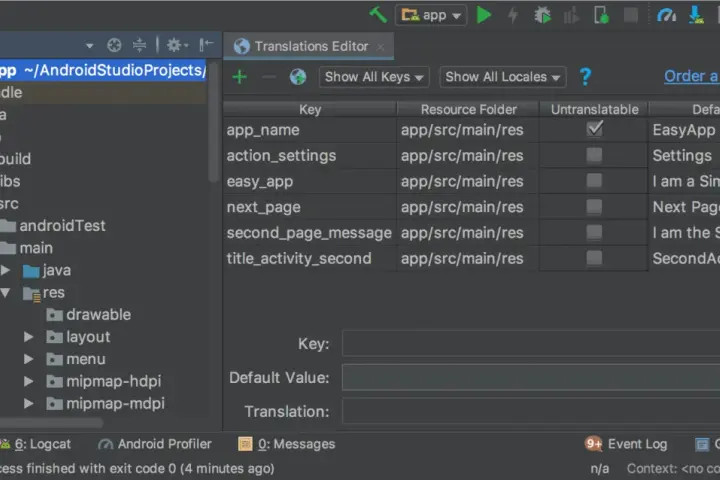
Task: Click Apply Changes lightning bolt icon
Action: (x=513, y=15)
